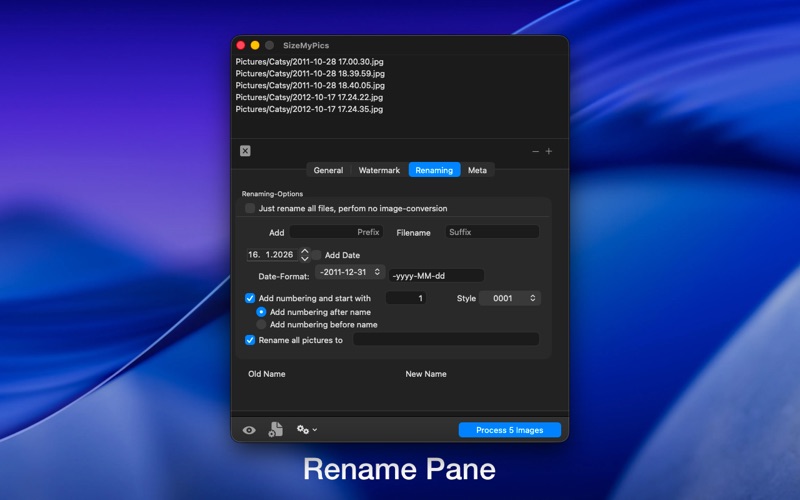Select file 2011-10-28 17.00.30.jpg

309,62
